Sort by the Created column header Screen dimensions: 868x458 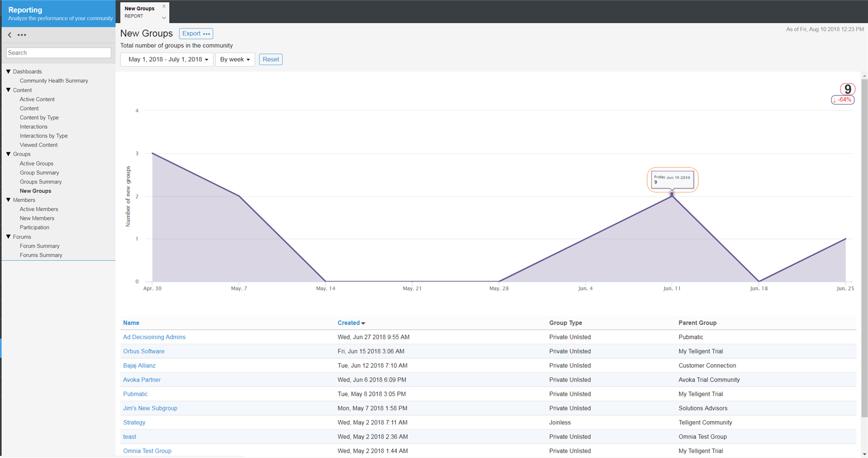pyautogui.click(x=351, y=323)
